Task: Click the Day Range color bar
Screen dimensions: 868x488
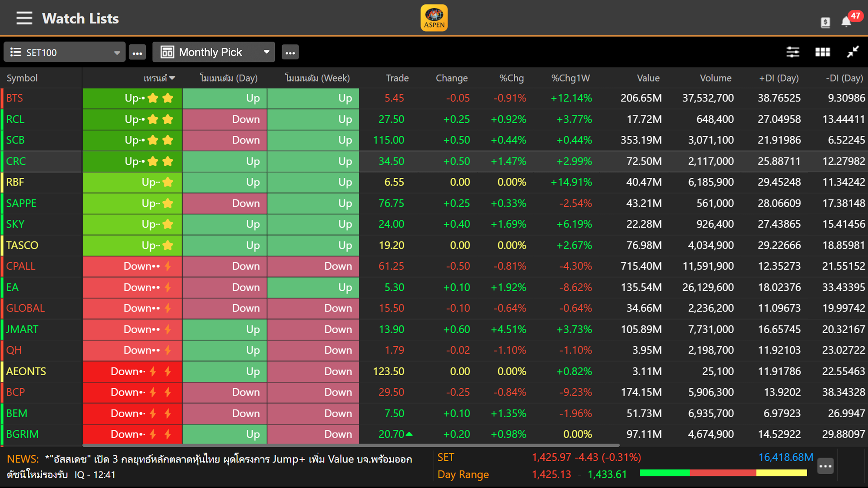Action: (x=723, y=473)
